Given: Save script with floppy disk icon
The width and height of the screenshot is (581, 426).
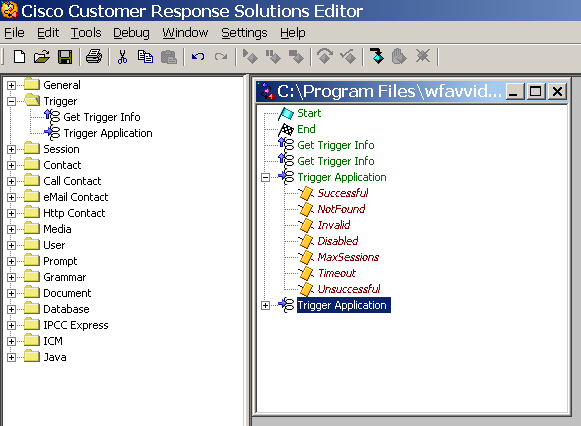Looking at the screenshot, I should (x=65, y=57).
